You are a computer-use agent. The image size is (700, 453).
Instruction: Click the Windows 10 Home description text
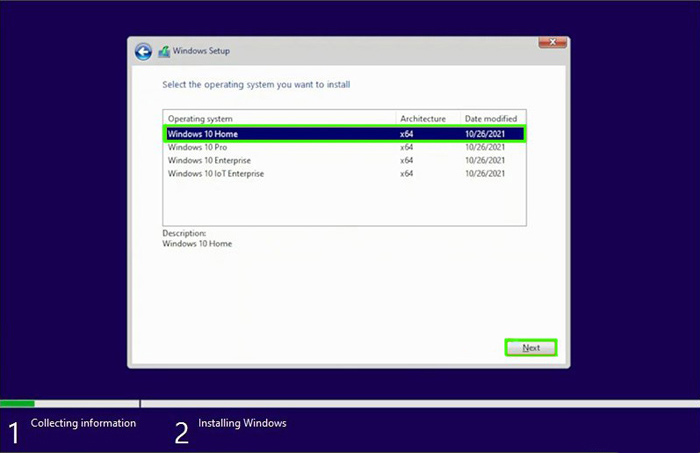tap(197, 244)
